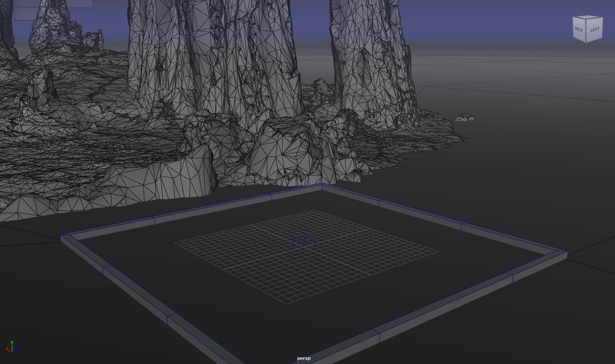Click the LEFT face of the view cube
Screen dimensions: 615x364
[595, 30]
